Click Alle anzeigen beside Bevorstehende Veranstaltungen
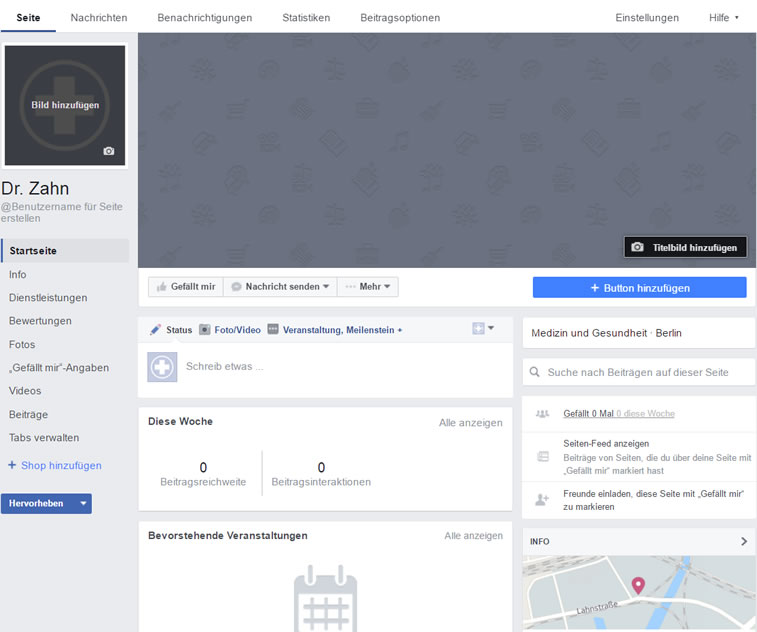757x632 pixels. pyautogui.click(x=473, y=535)
